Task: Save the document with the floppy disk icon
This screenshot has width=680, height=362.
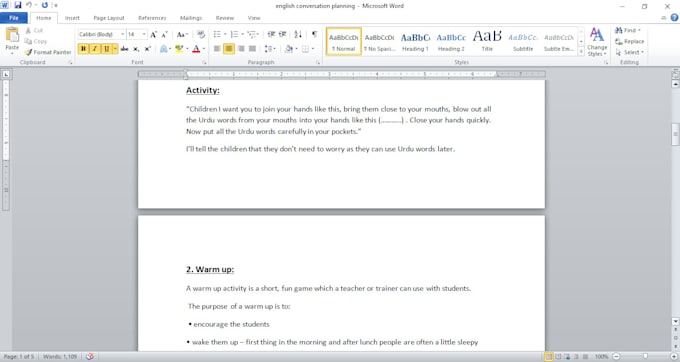Action: pyautogui.click(x=18, y=5)
